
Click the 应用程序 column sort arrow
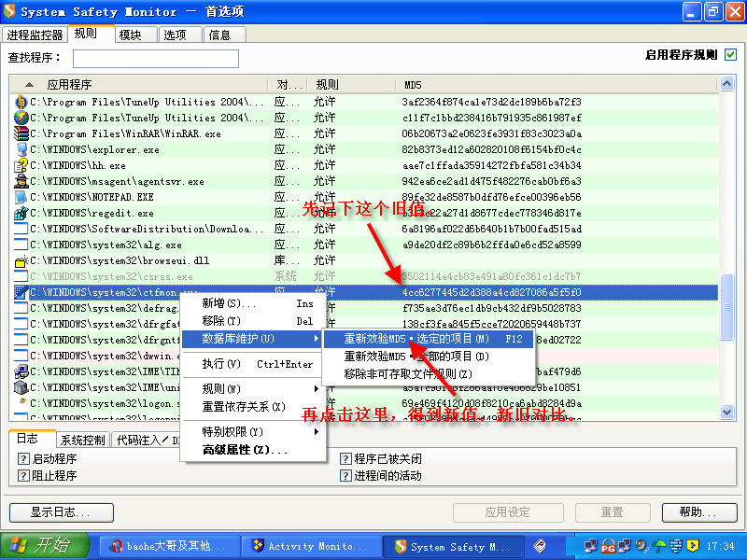(30, 85)
